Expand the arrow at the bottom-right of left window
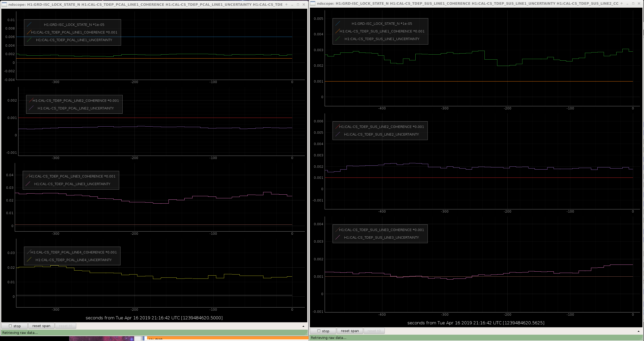The width and height of the screenshot is (644, 341). point(303,326)
